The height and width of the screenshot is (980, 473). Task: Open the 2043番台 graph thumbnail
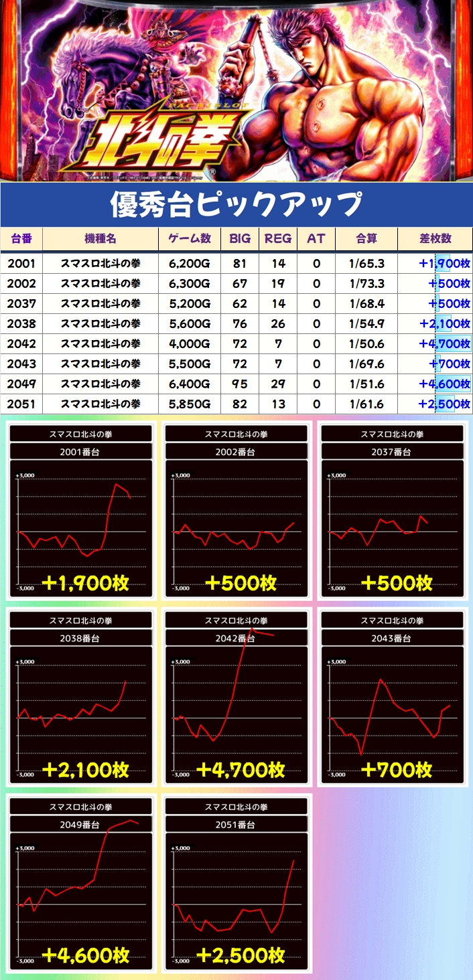tap(393, 698)
